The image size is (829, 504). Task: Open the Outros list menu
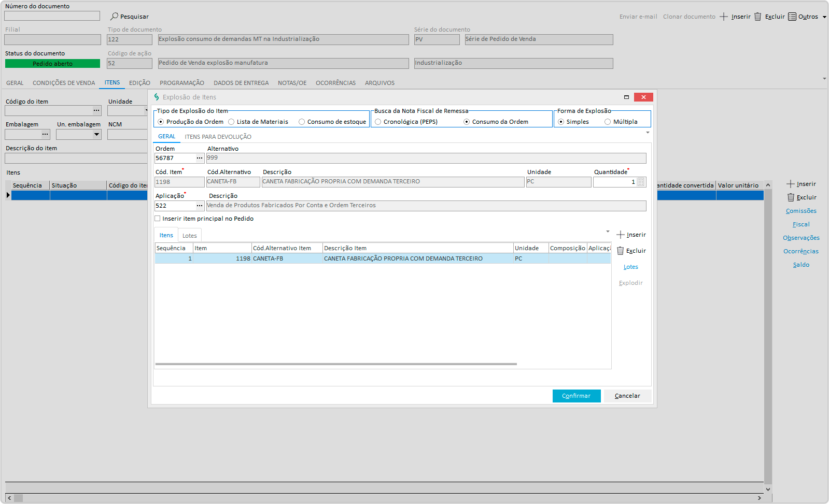click(x=807, y=17)
